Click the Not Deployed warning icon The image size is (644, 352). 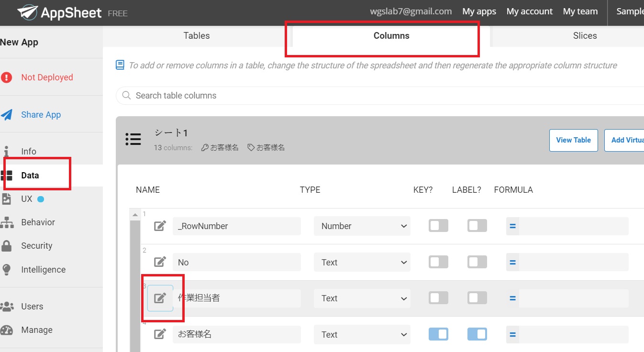6,77
